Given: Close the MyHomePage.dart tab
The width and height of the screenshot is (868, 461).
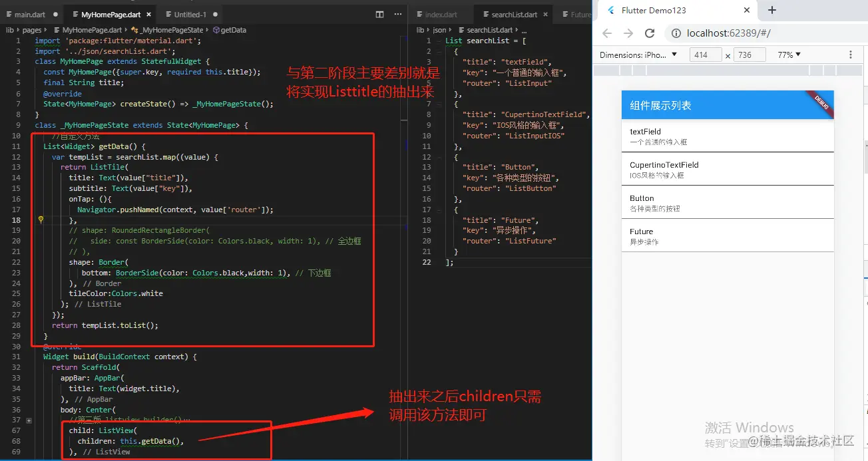Looking at the screenshot, I should 148,14.
